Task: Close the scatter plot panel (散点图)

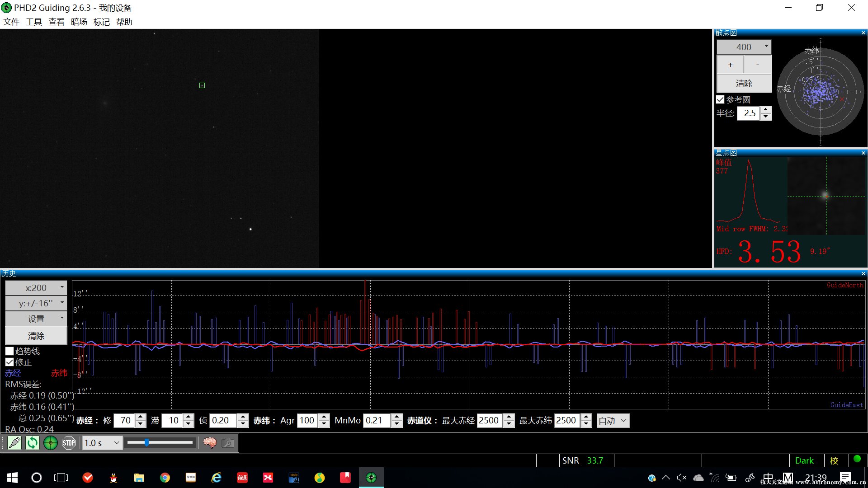Action: [x=863, y=33]
